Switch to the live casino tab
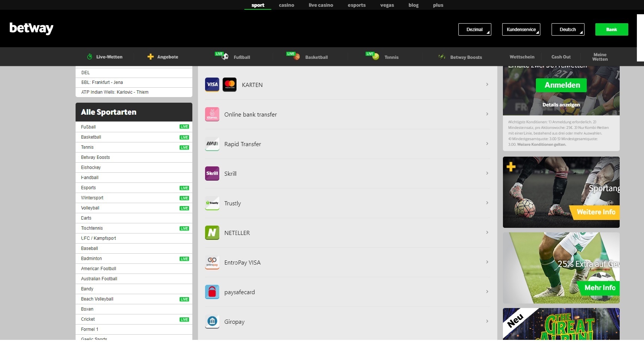This screenshot has width=644, height=344. [321, 5]
